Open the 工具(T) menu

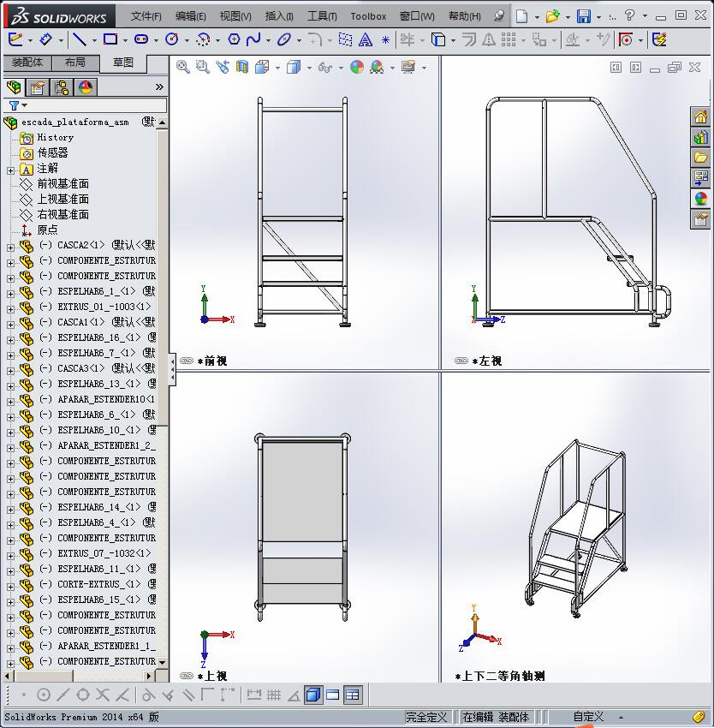point(322,16)
